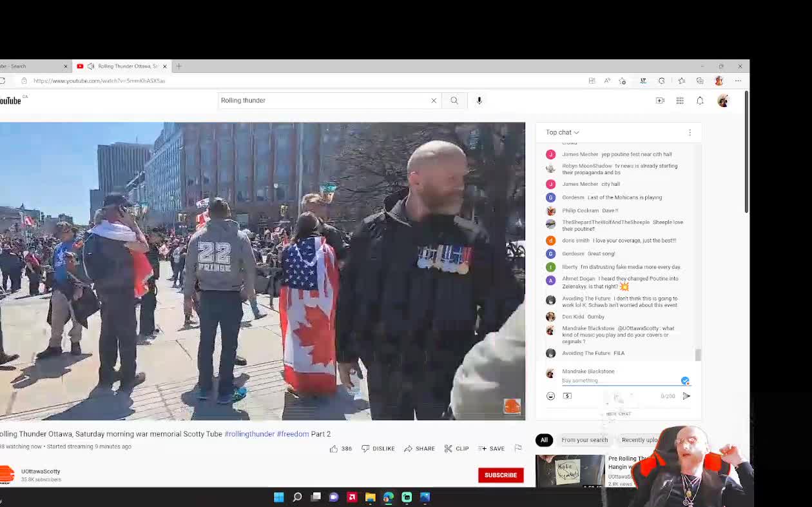Open the #rollingthunder hashtag link
The height and width of the screenshot is (507, 812).
tap(249, 434)
